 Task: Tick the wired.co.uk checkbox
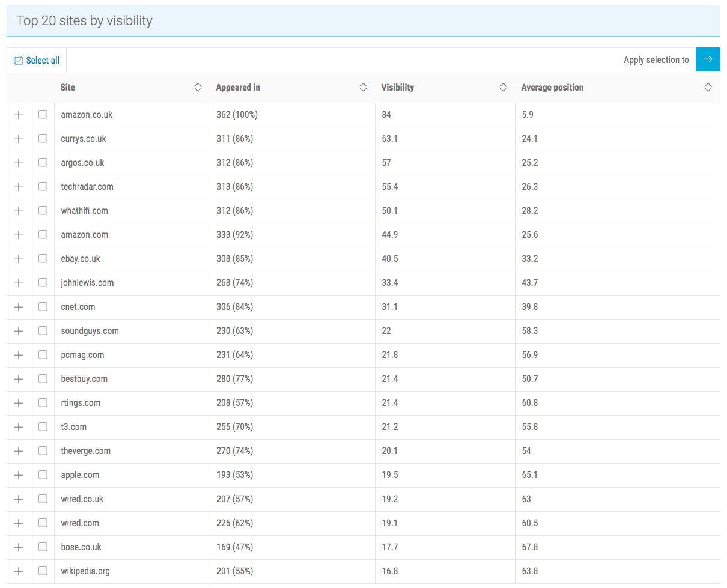(43, 499)
